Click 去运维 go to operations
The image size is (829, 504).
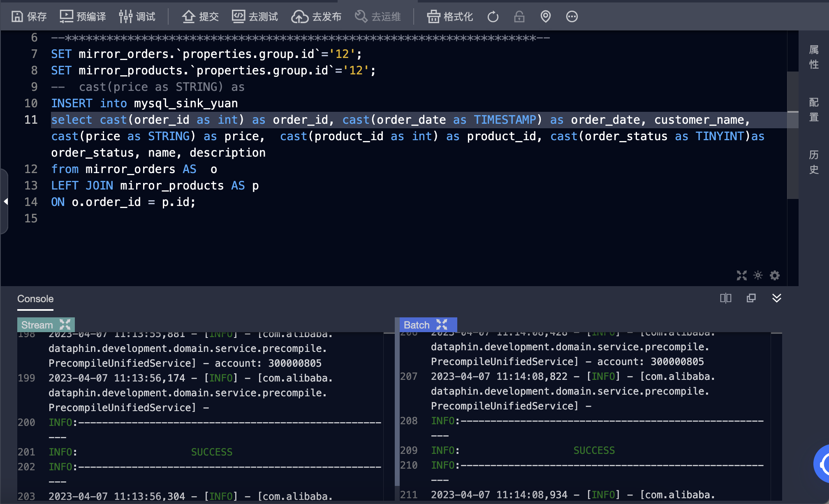[377, 16]
